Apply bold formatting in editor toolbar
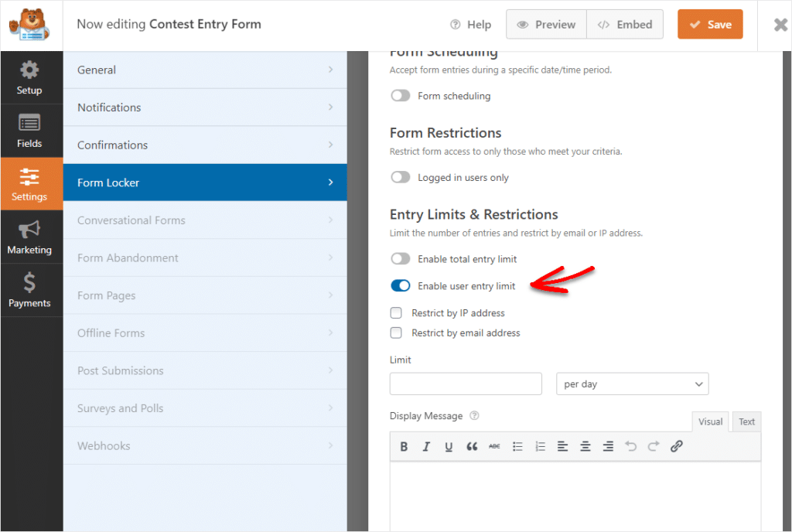 point(404,446)
